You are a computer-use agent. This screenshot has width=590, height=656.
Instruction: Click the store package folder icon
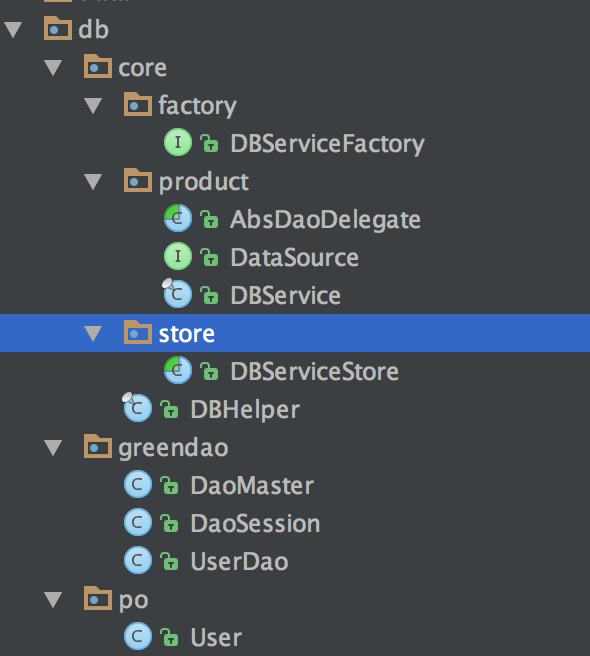point(138,332)
